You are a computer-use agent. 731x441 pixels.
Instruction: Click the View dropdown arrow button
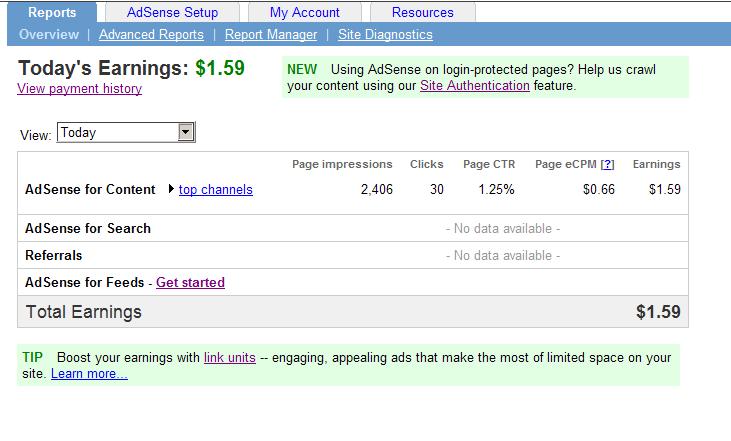(186, 132)
